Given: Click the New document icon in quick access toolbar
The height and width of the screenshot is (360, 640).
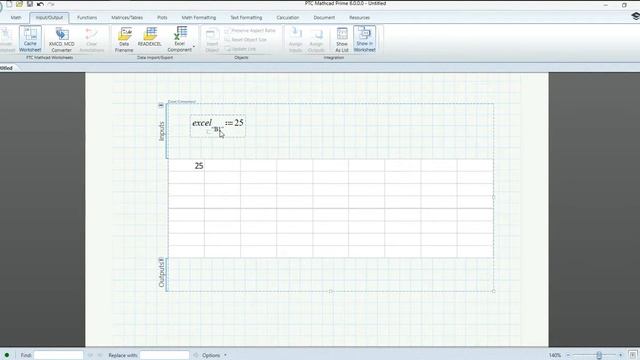Looking at the screenshot, I should point(9,4).
